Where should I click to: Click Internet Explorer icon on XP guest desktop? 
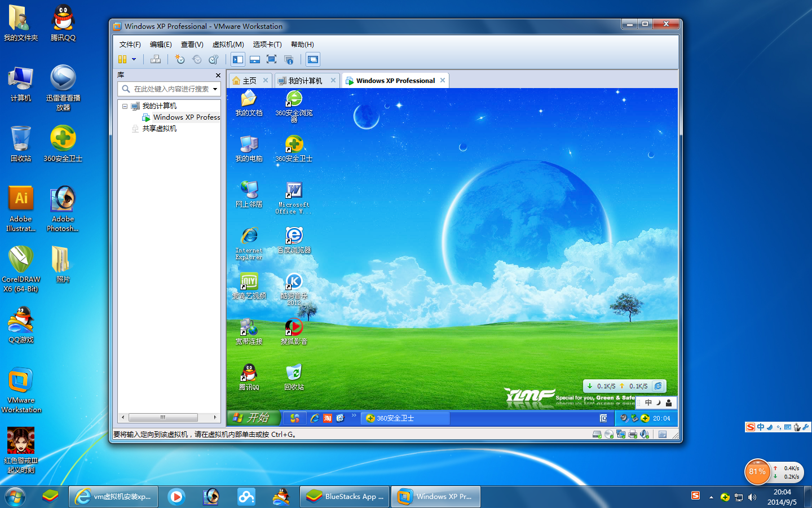coord(249,244)
